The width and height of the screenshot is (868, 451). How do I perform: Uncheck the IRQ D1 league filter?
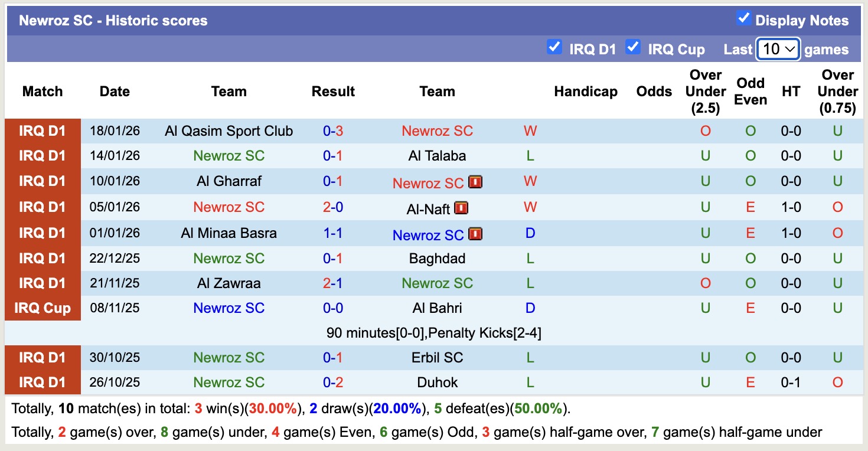pos(554,47)
